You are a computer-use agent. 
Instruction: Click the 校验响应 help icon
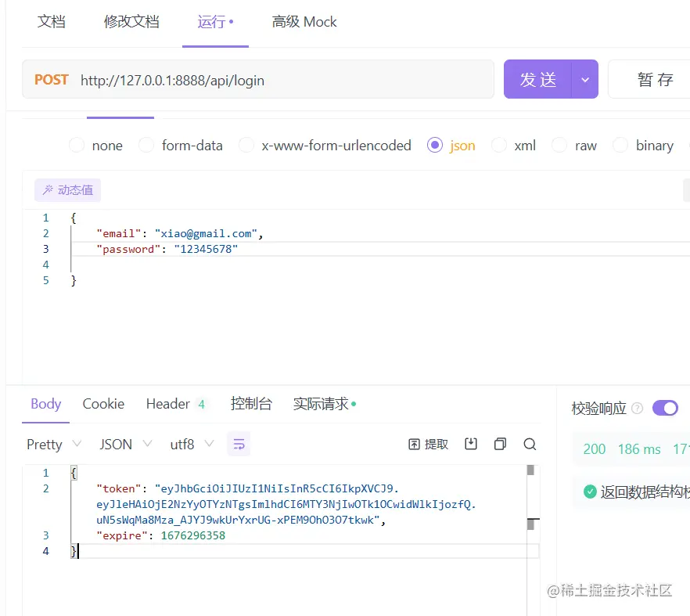pos(637,408)
